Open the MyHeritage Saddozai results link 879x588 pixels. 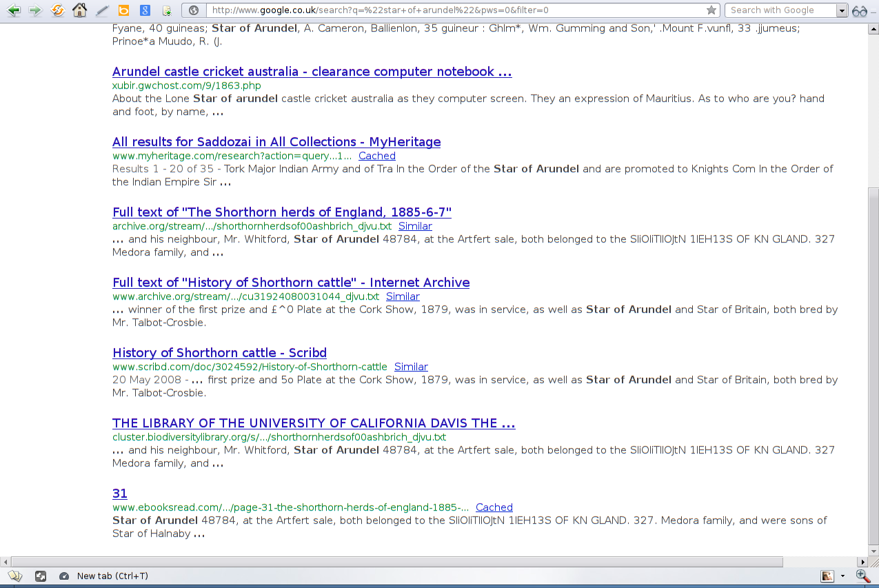(276, 142)
